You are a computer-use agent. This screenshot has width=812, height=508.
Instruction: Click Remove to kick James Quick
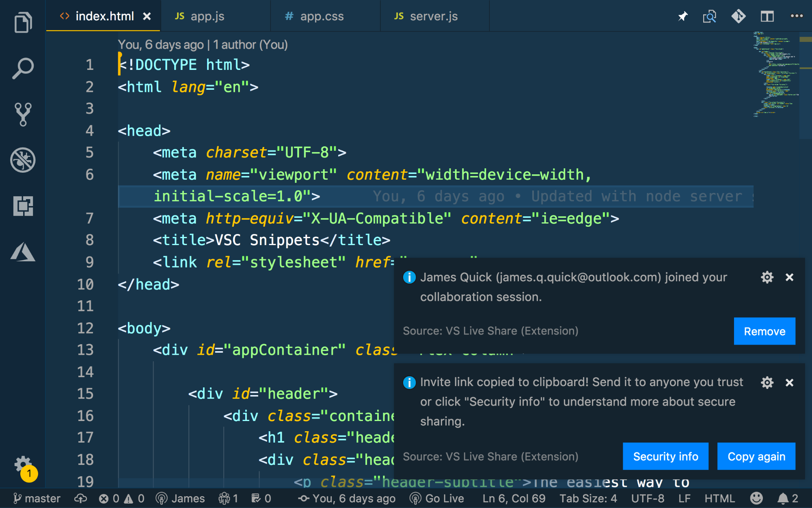(764, 331)
